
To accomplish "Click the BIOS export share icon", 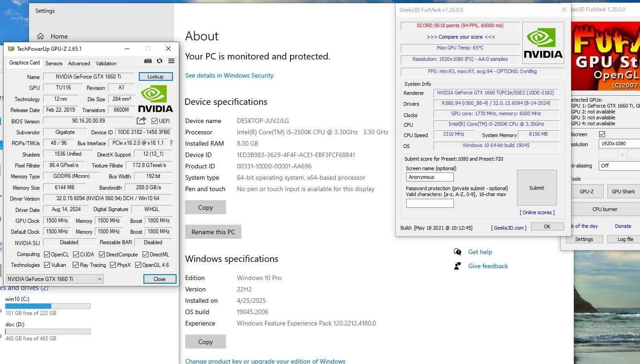I will pyautogui.click(x=142, y=121).
